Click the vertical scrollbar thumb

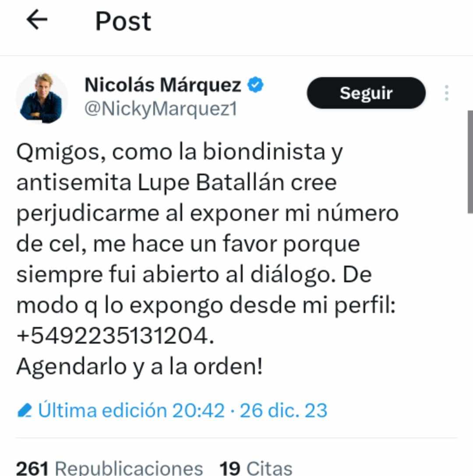pyautogui.click(x=470, y=162)
